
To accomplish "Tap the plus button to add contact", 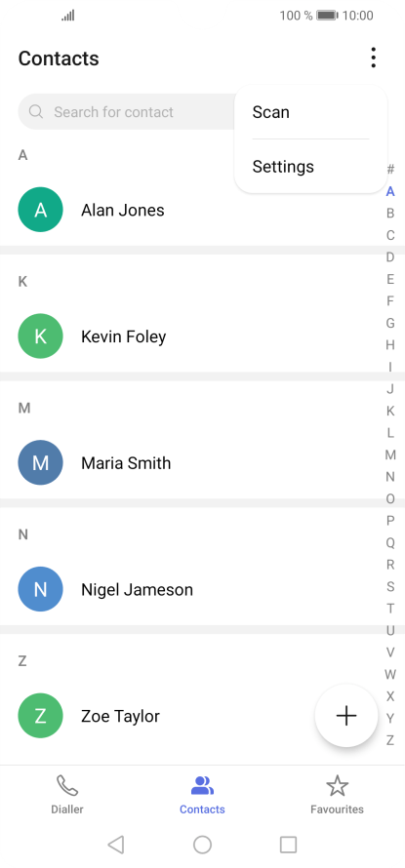I will [346, 715].
